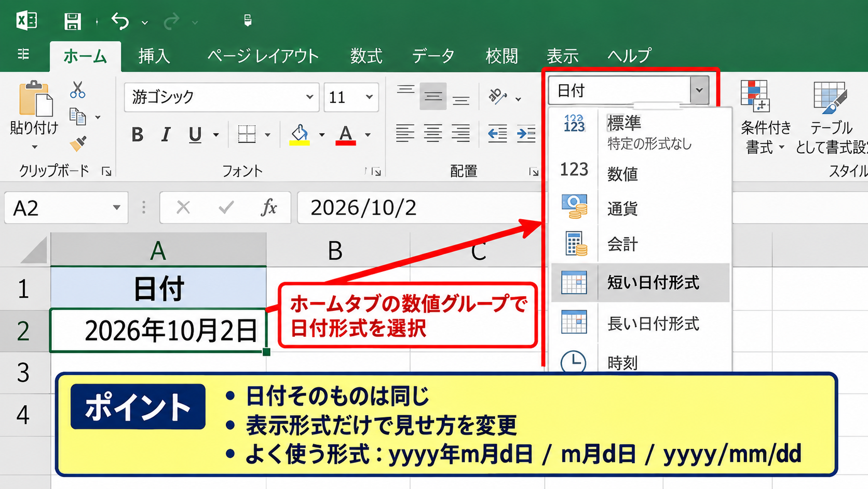The height and width of the screenshot is (489, 868).
Task: Open 条件付き書式 conditional formatting
Action: (x=766, y=117)
